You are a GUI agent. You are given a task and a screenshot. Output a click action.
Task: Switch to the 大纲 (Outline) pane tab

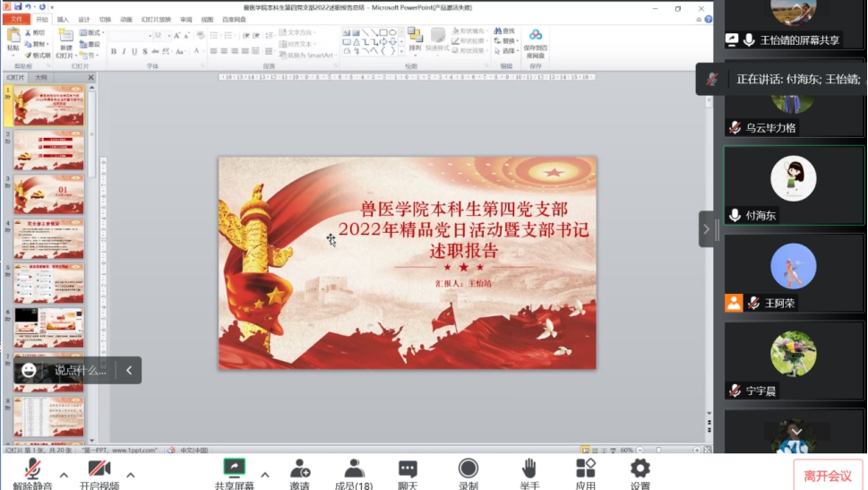coord(41,78)
